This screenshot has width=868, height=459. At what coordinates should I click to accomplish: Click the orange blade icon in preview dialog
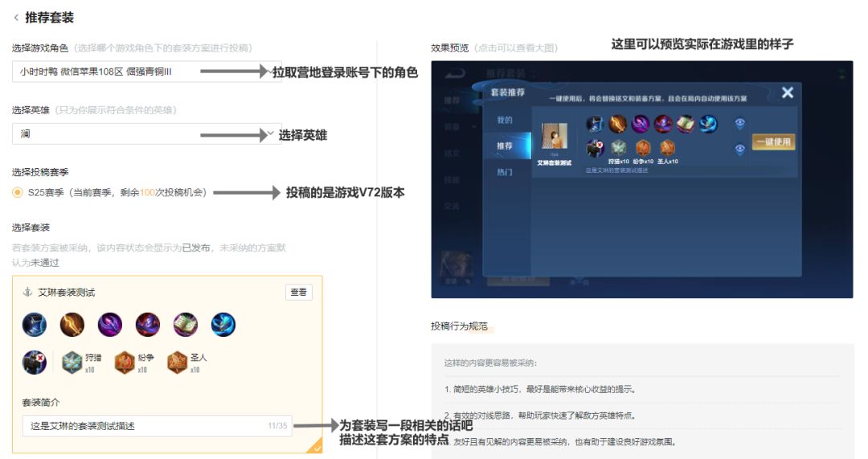[618, 124]
